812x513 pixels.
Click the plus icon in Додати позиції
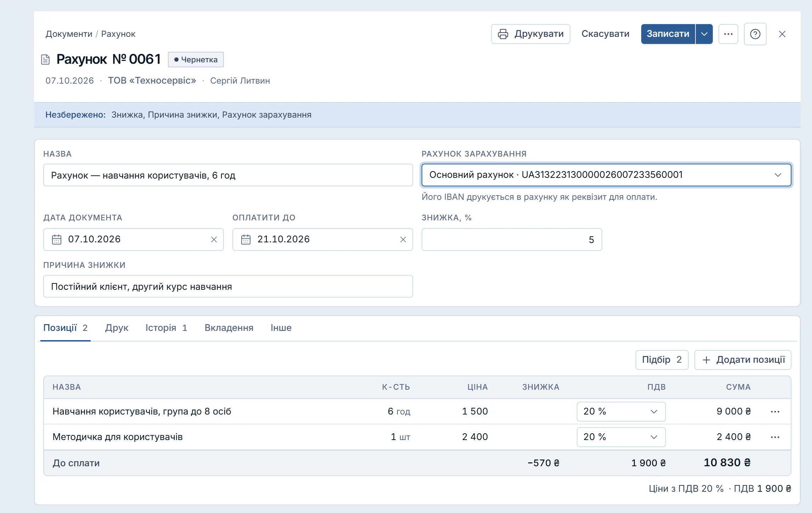[x=706, y=360]
